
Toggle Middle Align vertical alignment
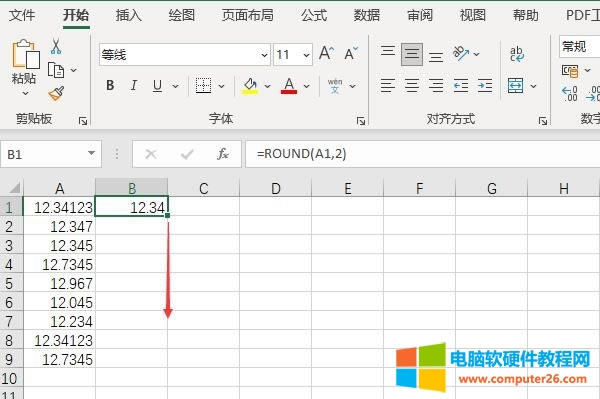(412, 54)
